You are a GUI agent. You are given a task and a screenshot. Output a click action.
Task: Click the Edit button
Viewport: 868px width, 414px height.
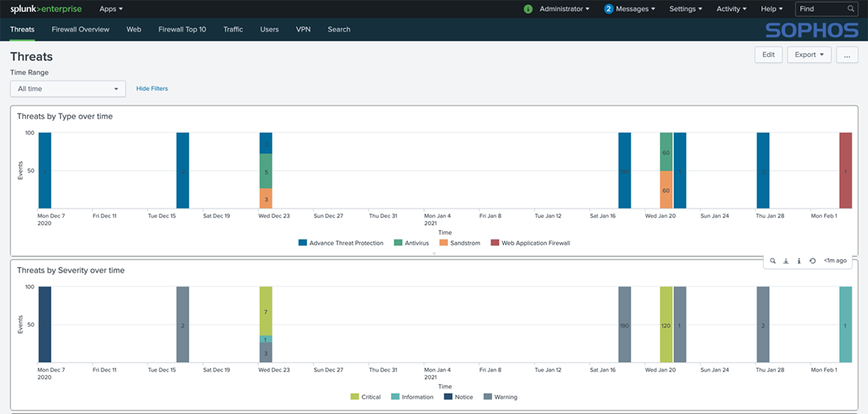769,55
